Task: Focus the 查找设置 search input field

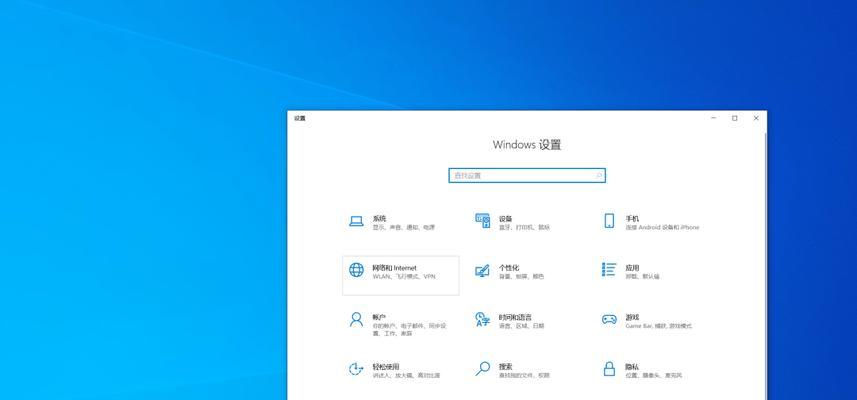Action: 527,175
